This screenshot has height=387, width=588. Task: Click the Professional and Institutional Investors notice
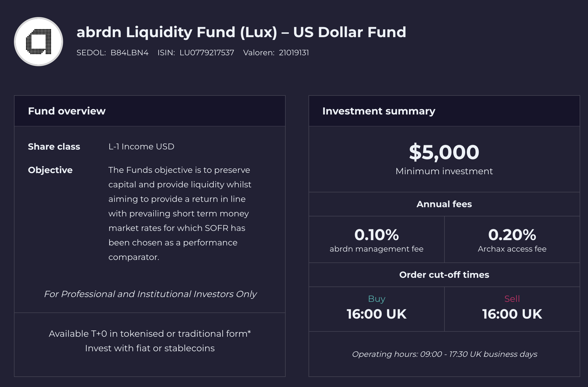click(150, 294)
